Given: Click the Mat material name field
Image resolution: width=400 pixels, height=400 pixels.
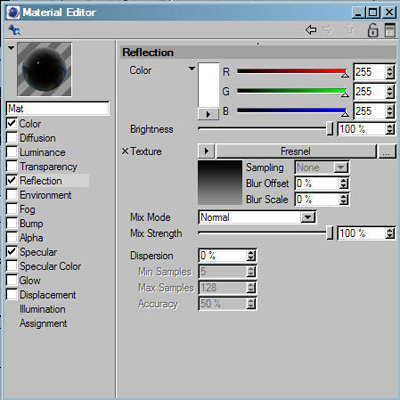Looking at the screenshot, I should (x=58, y=109).
